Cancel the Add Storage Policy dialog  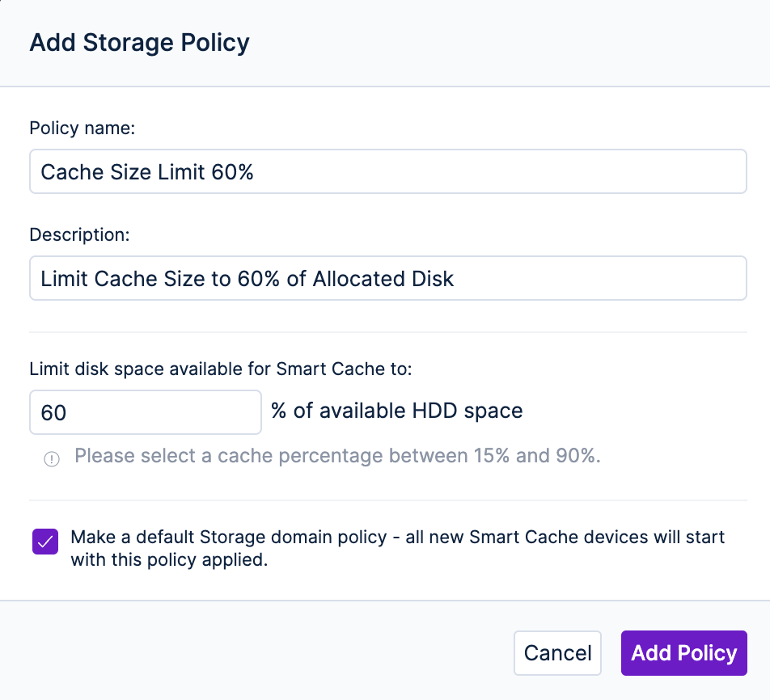(557, 653)
